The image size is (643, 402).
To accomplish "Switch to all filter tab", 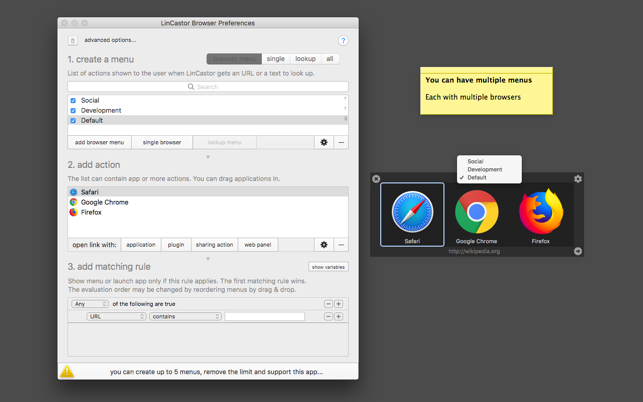I will (330, 59).
